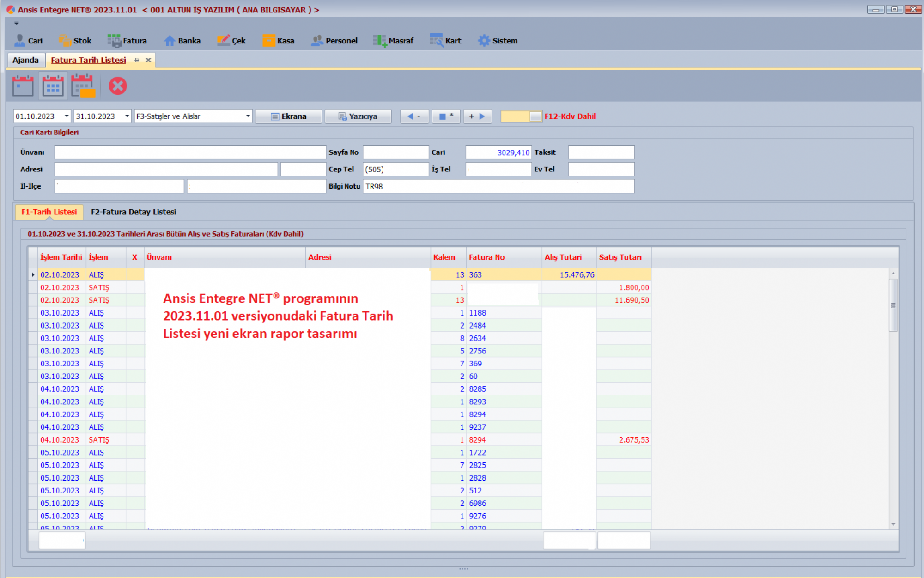Click the Yazıcıya print button
The width and height of the screenshot is (924, 578).
click(x=358, y=116)
